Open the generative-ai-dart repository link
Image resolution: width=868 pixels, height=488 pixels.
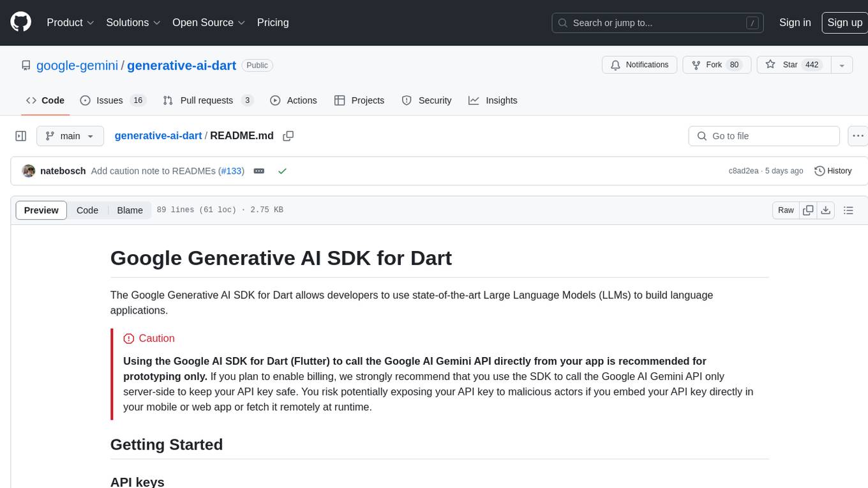[x=182, y=65]
